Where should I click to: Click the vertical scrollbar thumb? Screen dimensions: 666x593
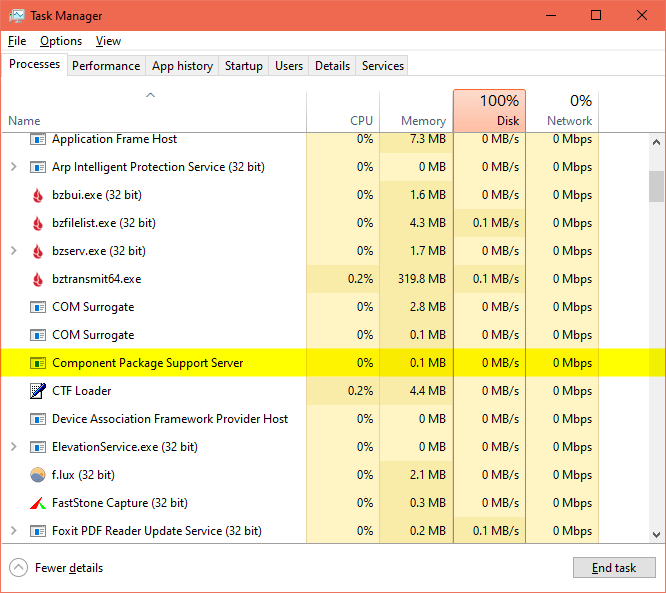coord(657,186)
